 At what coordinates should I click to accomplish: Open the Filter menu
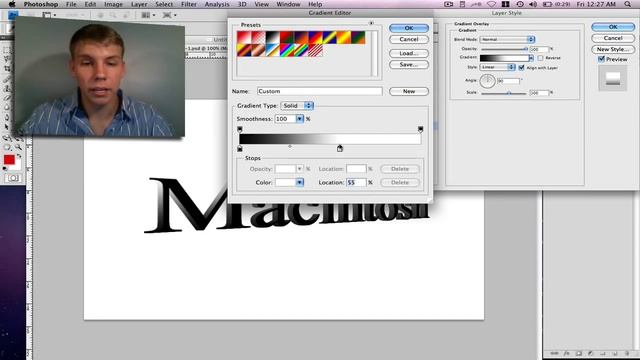(189, 4)
